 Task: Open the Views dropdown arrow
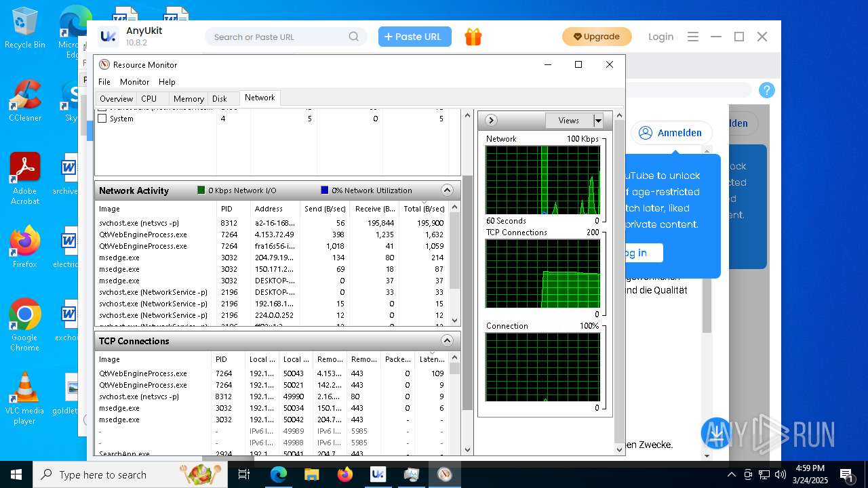tap(598, 120)
